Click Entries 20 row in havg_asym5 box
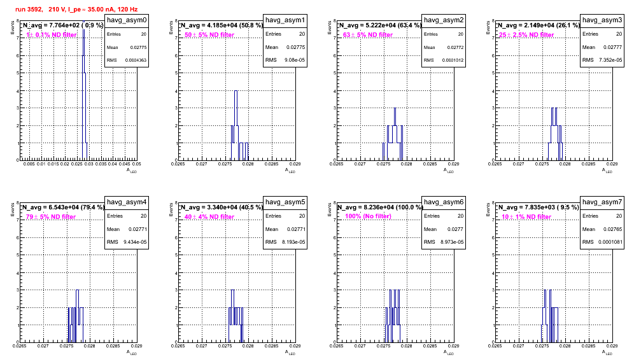634x364 pixels. pos(285,216)
